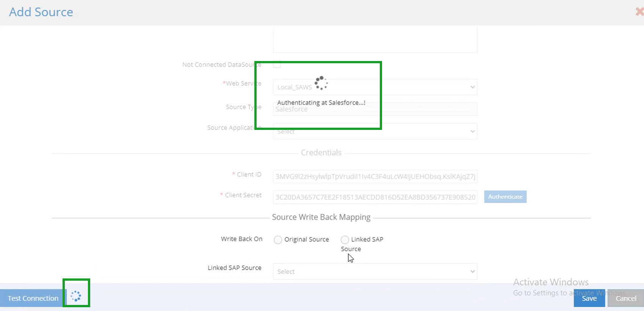Click the Source Type Salesforce field
The height and width of the screenshot is (311, 644).
375,109
